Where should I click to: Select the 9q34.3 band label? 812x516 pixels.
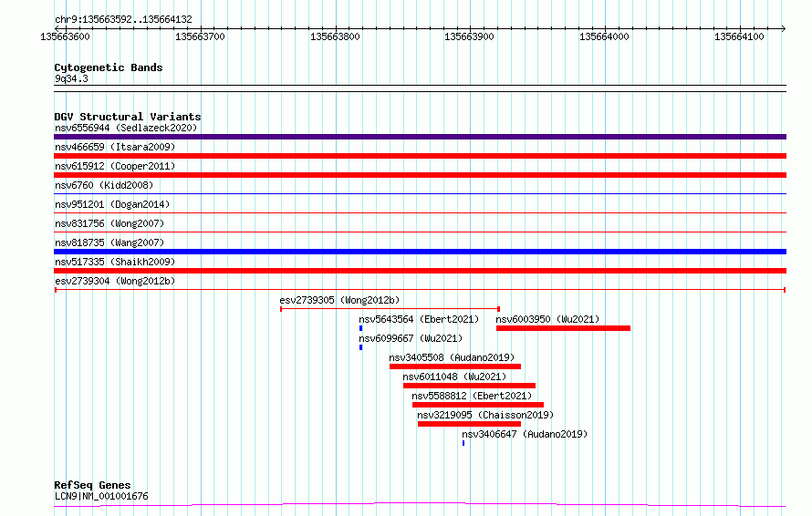coord(71,78)
